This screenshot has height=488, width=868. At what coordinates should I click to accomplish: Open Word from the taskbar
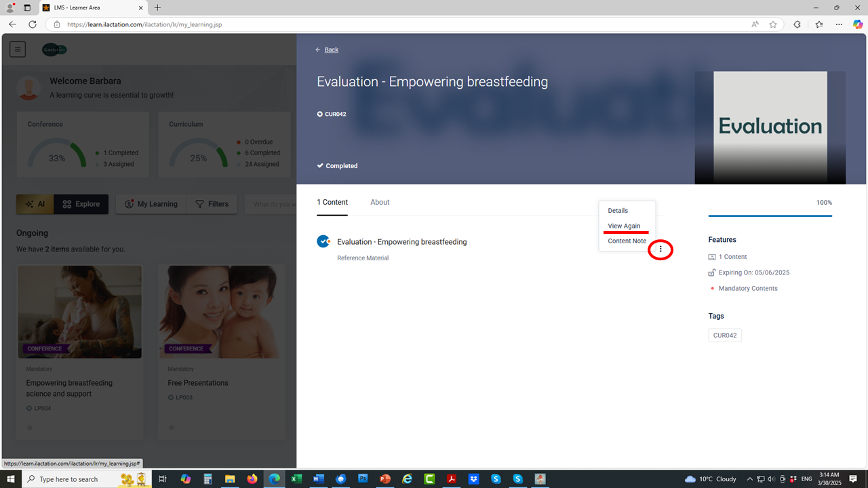pyautogui.click(x=319, y=479)
